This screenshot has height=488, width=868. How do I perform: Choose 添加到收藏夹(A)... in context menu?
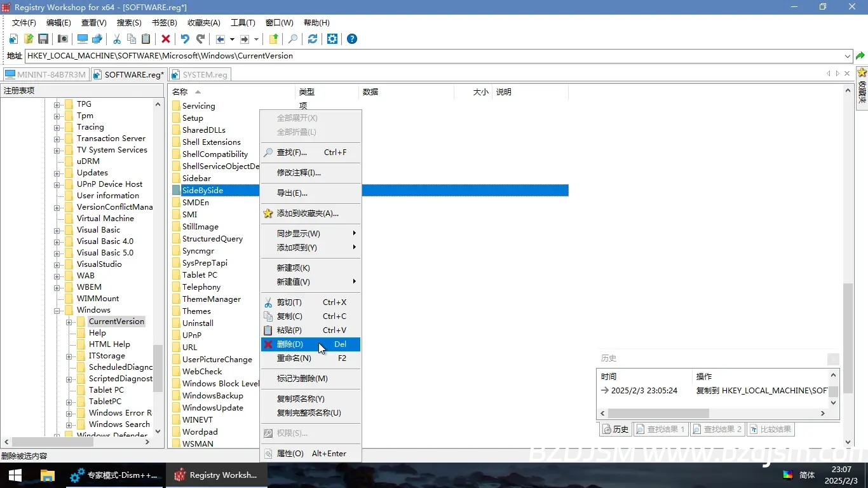311,213
